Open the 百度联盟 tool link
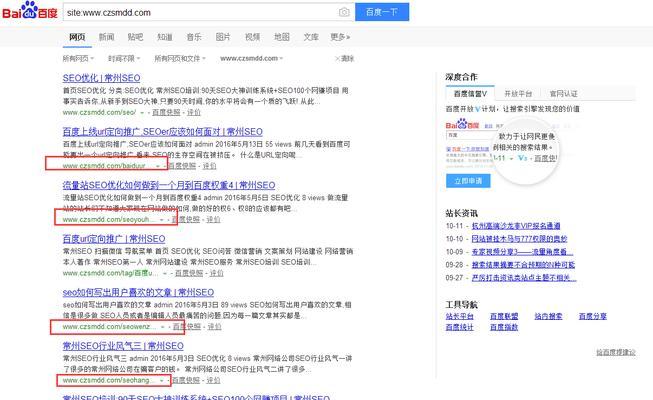The width and height of the screenshot is (653, 400). pos(504,316)
